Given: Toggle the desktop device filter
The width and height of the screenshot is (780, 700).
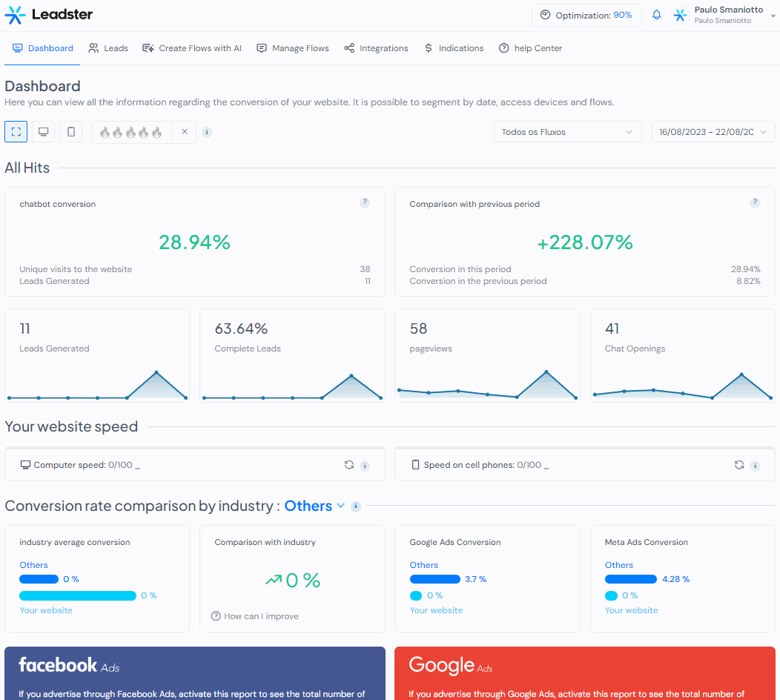Looking at the screenshot, I should tap(43, 132).
